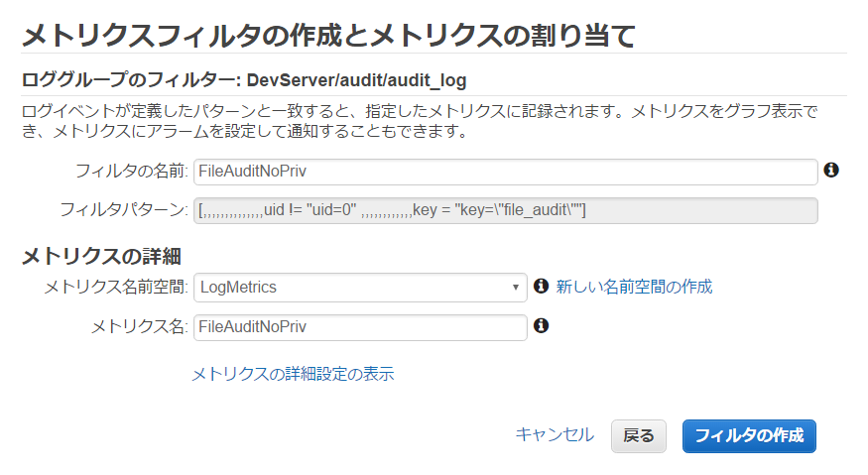Click the info icon beside the filter name field

(831, 170)
